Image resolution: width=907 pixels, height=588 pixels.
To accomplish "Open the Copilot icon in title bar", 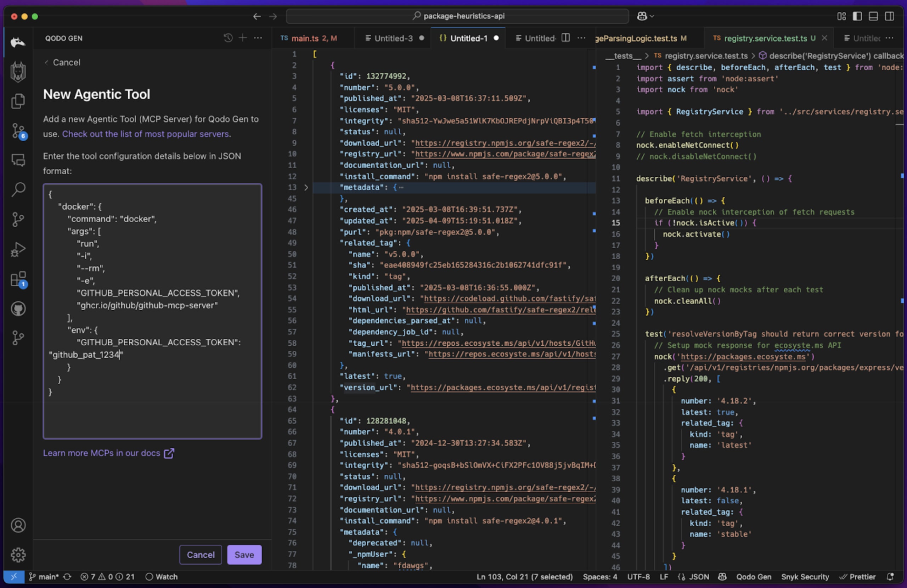I will 642,16.
